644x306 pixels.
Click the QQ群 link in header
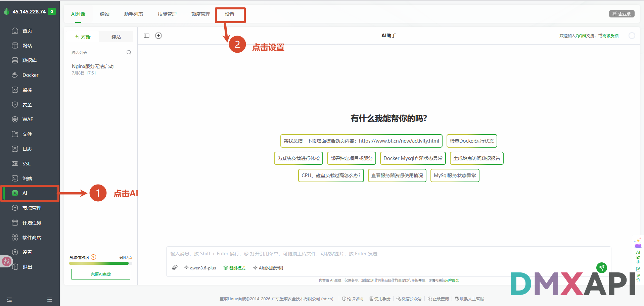point(581,36)
